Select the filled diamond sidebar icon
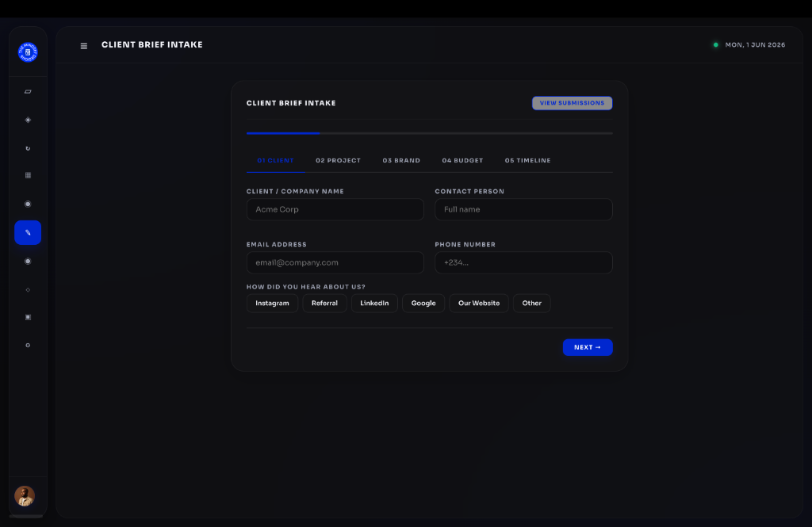Image resolution: width=812 pixels, height=527 pixels. click(28, 120)
